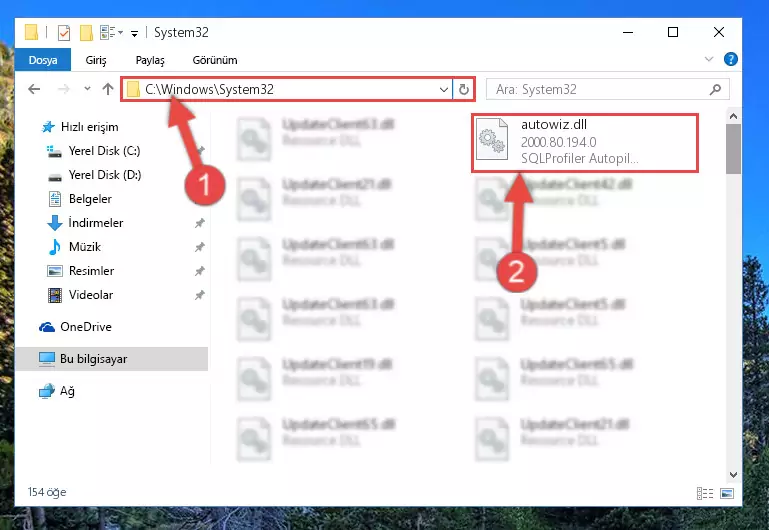Click the pin icon beside Müzik
The width and height of the screenshot is (769, 530).
coord(199,247)
